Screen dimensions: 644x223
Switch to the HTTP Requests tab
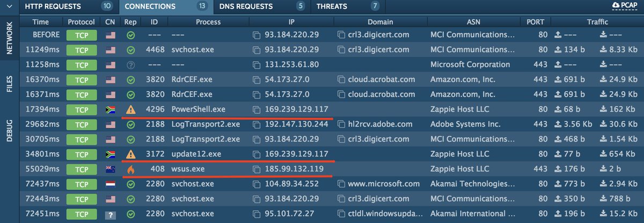69,7
